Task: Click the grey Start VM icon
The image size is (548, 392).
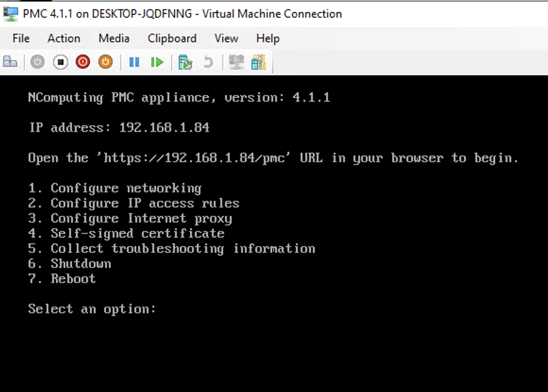Action: (37, 62)
